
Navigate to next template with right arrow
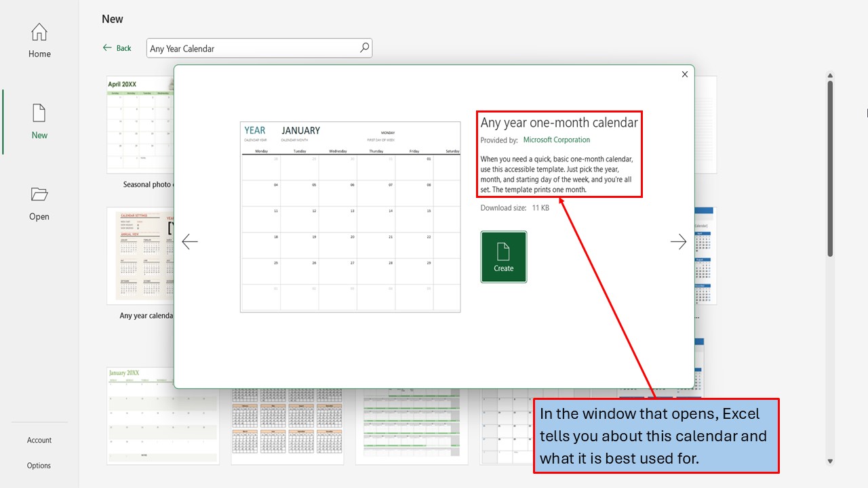678,241
